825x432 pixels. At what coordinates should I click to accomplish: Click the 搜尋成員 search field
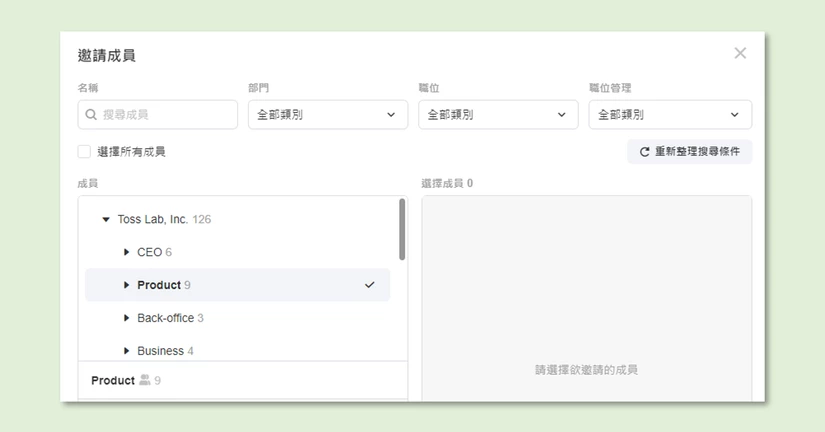tap(157, 115)
